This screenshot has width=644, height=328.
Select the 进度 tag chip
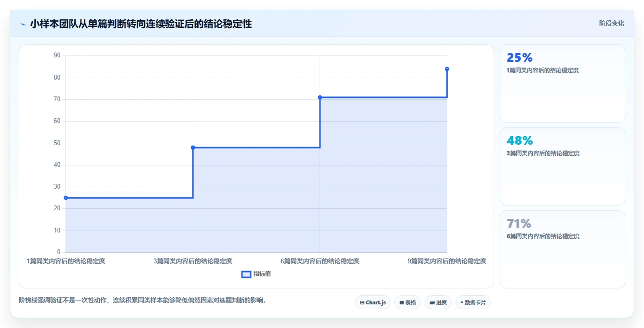point(438,302)
